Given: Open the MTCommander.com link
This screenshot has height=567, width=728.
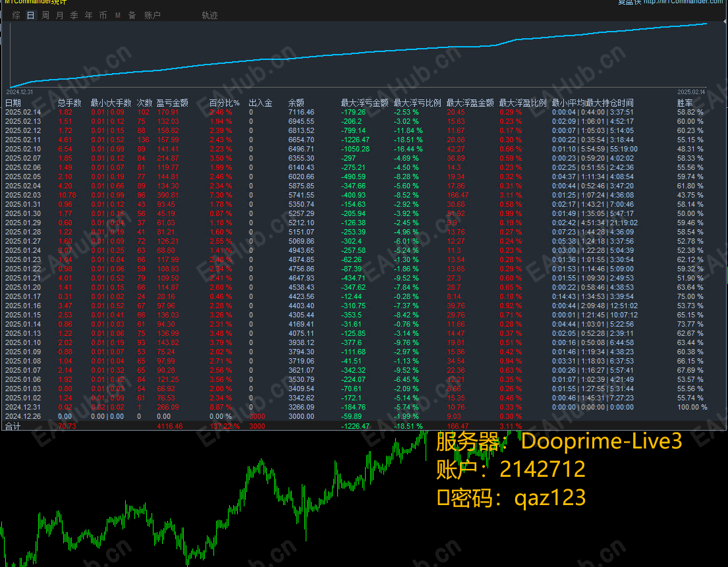Looking at the screenshot, I should [683, 2].
